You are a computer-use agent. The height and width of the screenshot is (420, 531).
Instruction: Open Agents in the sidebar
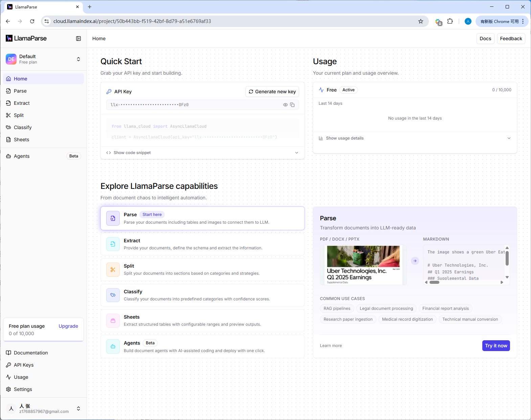pos(44,156)
